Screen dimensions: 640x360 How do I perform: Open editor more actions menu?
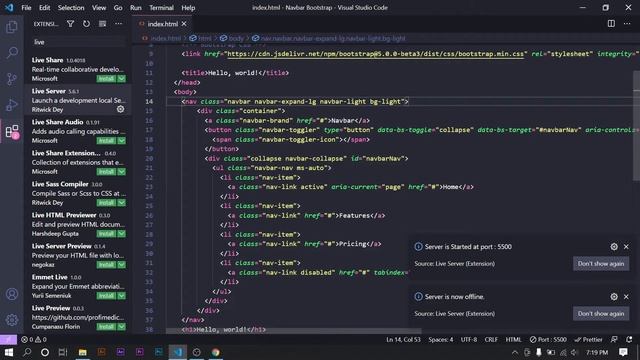pos(627,24)
